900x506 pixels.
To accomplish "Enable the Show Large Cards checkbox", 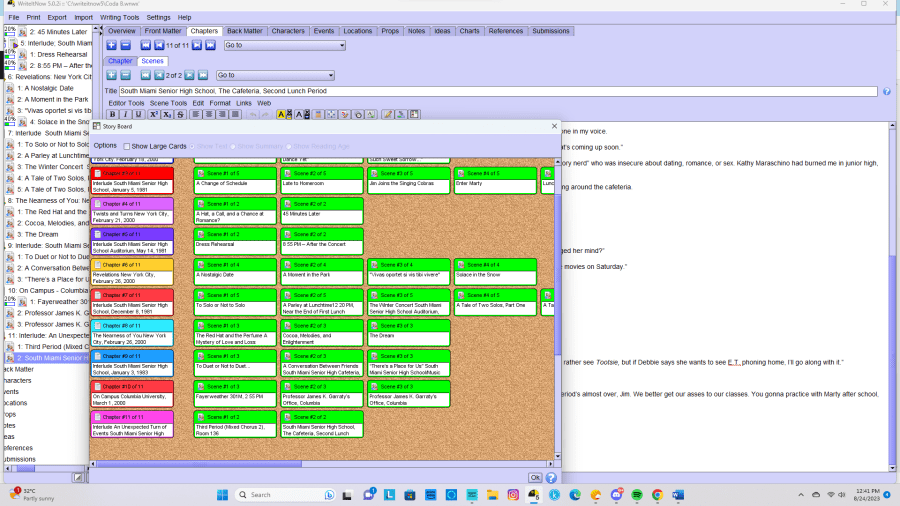I will coord(127,146).
